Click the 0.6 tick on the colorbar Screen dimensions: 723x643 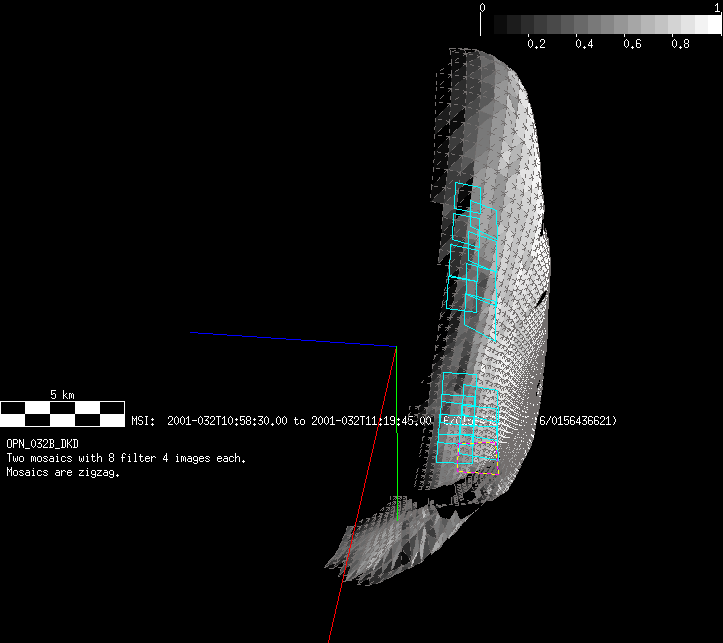pos(632,44)
